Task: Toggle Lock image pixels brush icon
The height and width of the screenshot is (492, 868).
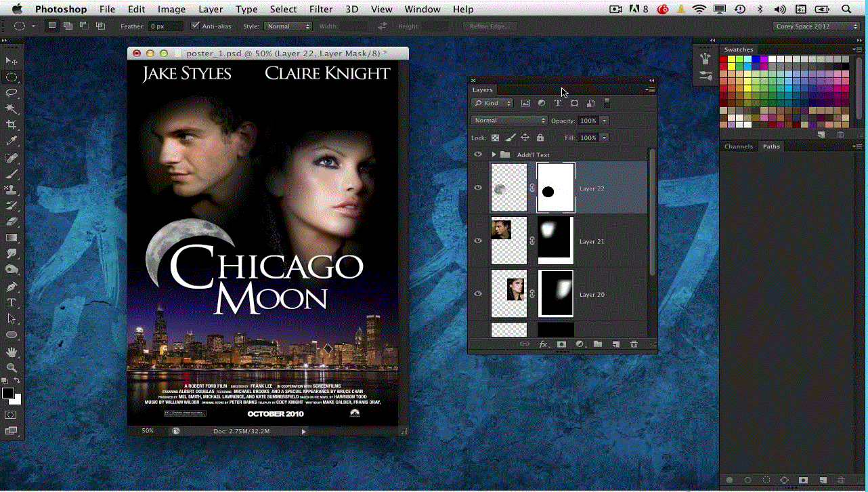Action: [511, 138]
